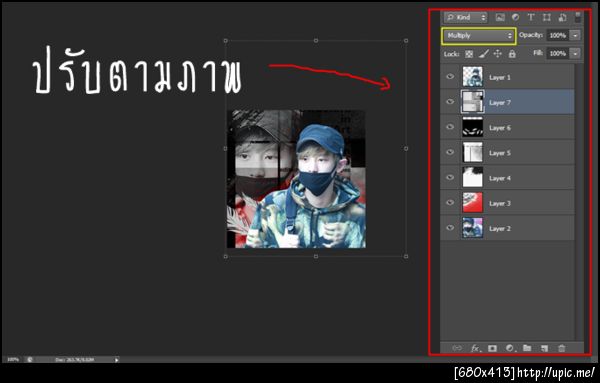Screen dimensions: 600x383
Task: Hide Layer 5 with its eye icon
Action: coord(450,152)
